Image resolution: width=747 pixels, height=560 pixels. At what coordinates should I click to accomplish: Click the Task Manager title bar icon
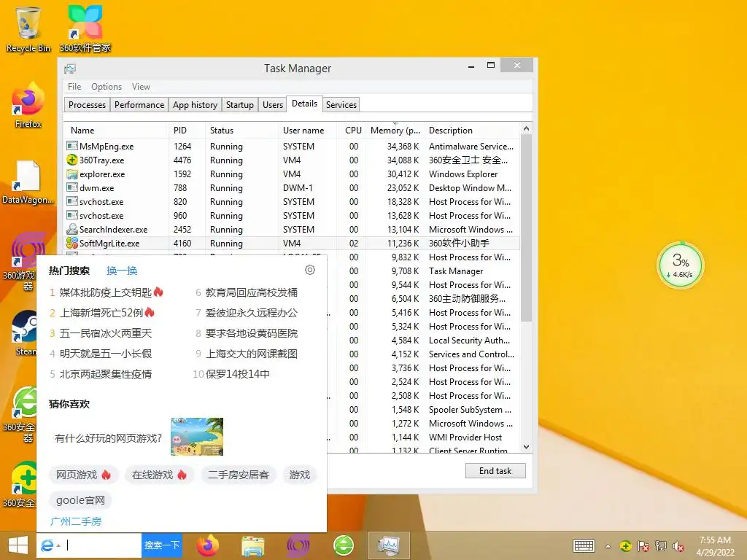click(70, 69)
